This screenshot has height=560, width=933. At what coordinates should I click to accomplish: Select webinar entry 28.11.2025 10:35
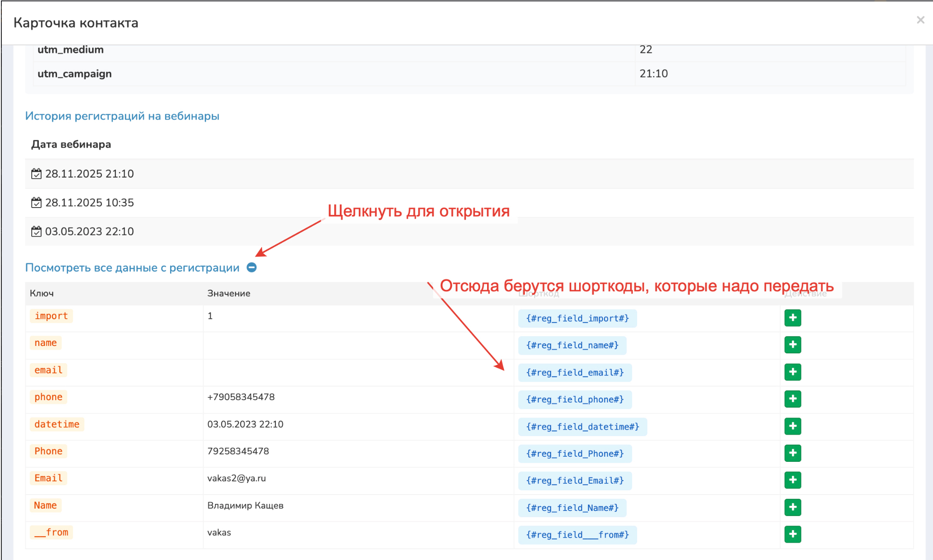pyautogui.click(x=89, y=203)
